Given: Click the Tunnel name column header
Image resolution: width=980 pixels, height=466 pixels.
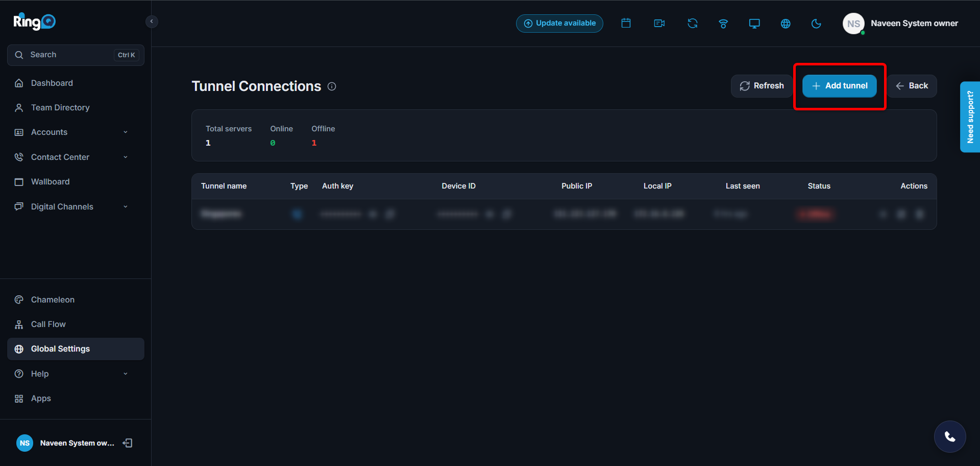Looking at the screenshot, I should pyautogui.click(x=224, y=186).
